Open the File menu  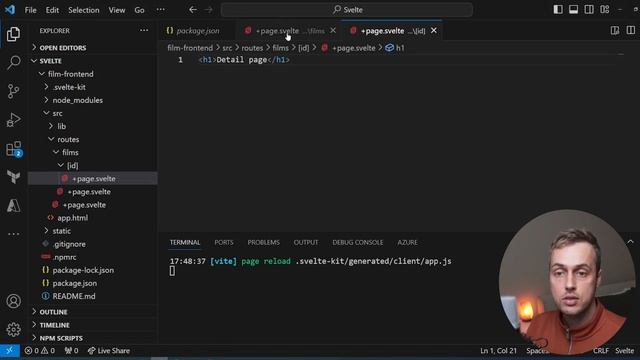click(31, 10)
